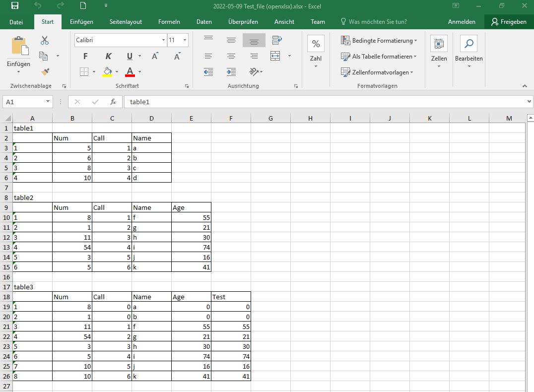Click merge and center icon
Viewport: 534px width, 392px height.
click(x=275, y=56)
